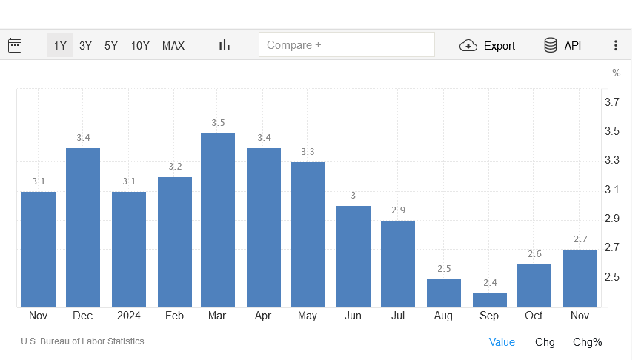644x360 pixels.
Task: Switch to the 5Y time range
Action: (111, 45)
